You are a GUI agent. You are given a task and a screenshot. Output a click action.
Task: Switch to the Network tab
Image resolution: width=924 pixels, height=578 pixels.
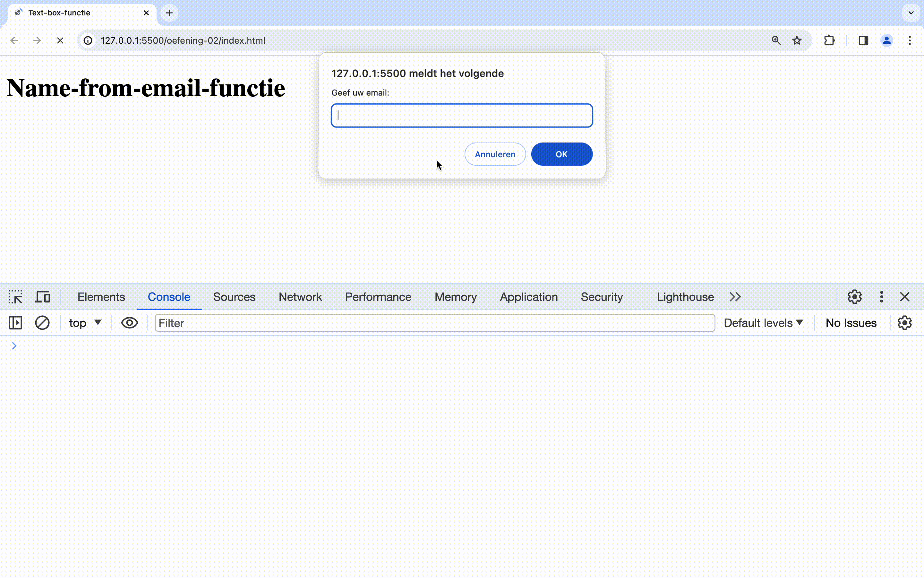point(300,297)
